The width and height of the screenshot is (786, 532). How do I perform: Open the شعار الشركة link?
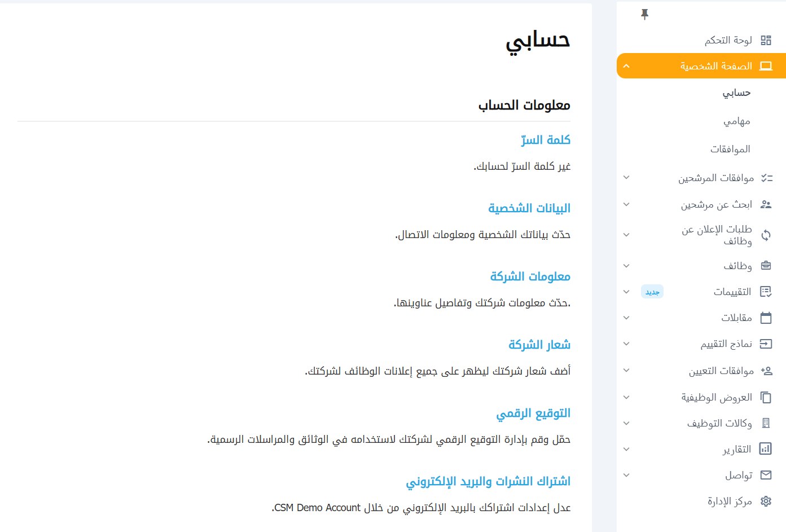pyautogui.click(x=539, y=345)
